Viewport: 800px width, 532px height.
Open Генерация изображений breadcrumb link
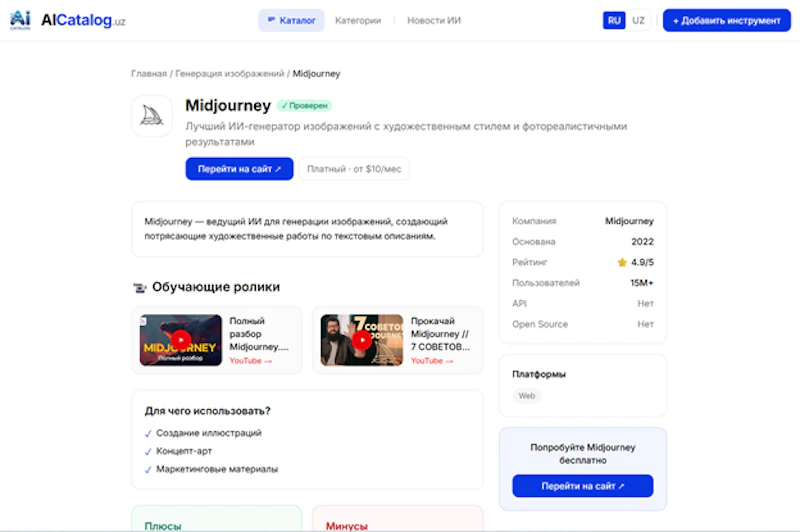[x=230, y=73]
